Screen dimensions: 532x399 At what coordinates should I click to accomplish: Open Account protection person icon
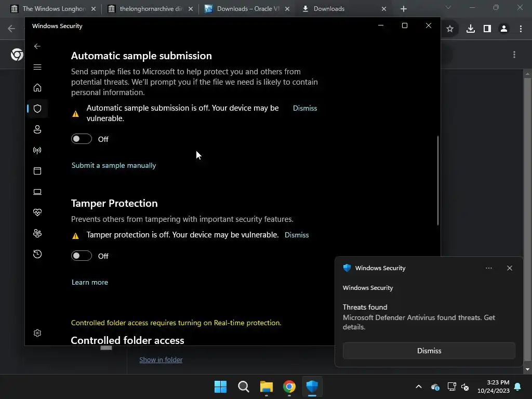tap(37, 129)
